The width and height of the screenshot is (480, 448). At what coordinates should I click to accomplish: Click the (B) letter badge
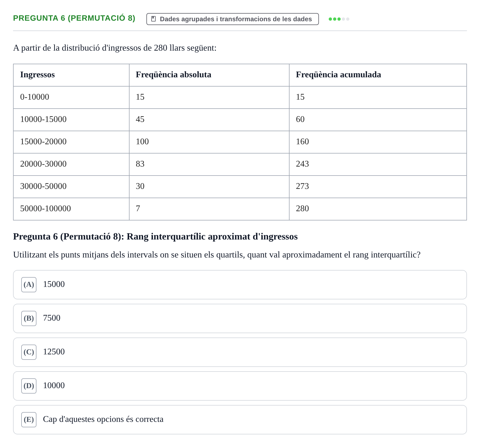coord(29,318)
